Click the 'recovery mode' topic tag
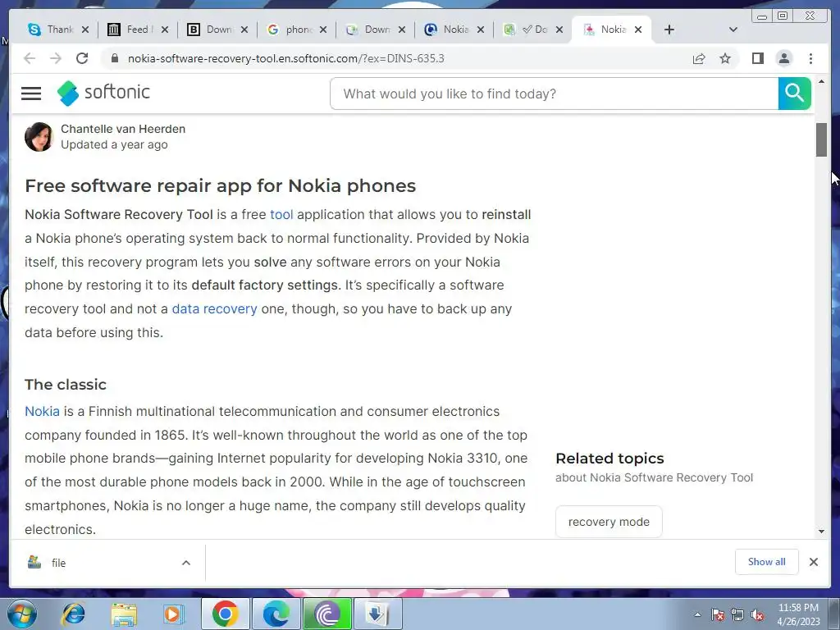Viewport: 840px width, 630px height. click(x=609, y=521)
